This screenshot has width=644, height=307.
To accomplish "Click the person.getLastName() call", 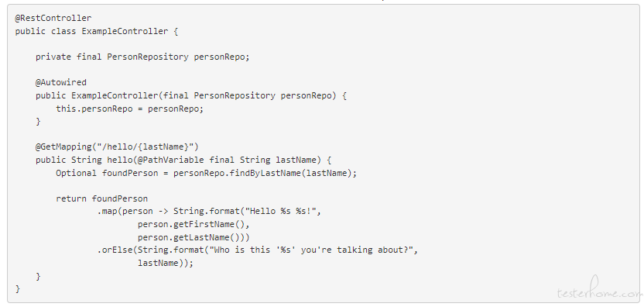I will click(191, 237).
